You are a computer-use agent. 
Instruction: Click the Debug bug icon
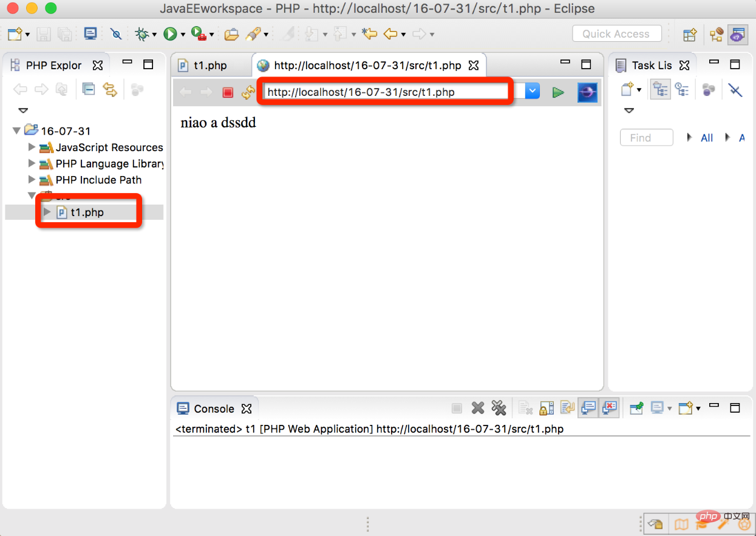click(x=142, y=34)
